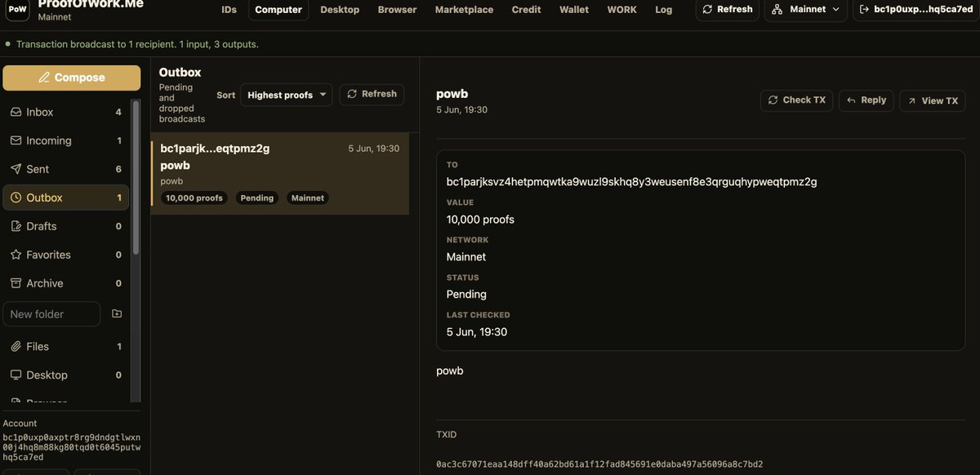Viewport: 980px width, 475px height.
Task: Click the Mainnet dropdown chevron arrow
Action: (x=834, y=10)
